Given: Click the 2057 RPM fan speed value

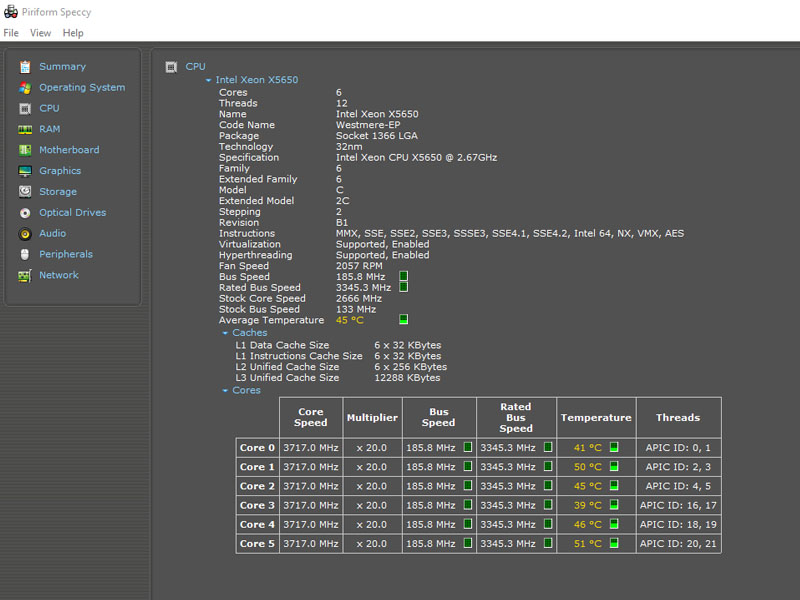Looking at the screenshot, I should (x=359, y=266).
